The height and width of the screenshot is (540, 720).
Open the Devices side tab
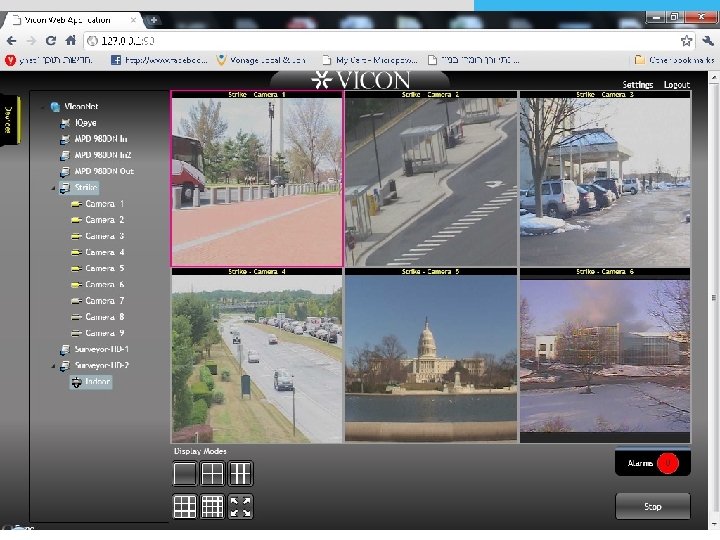pos(9,120)
